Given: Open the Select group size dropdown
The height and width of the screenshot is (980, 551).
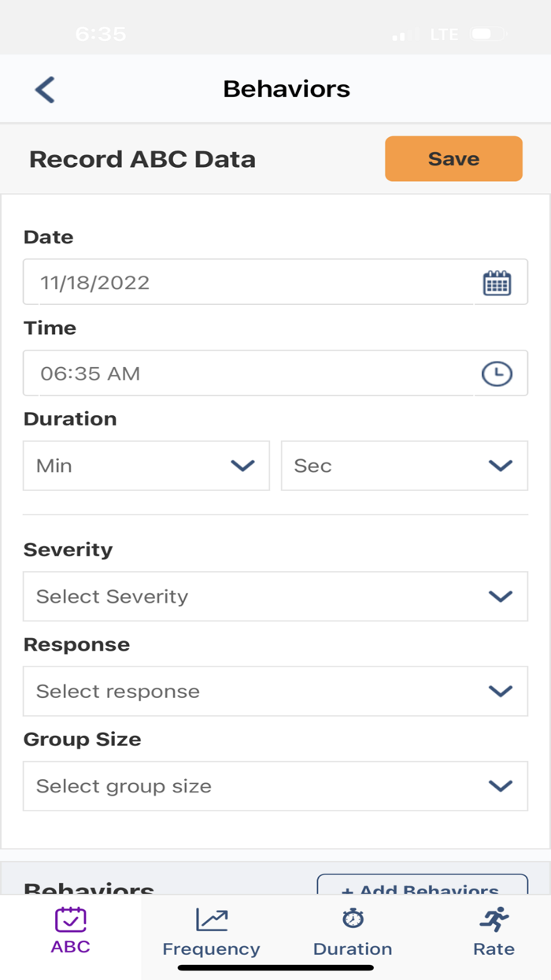Looking at the screenshot, I should coord(275,785).
